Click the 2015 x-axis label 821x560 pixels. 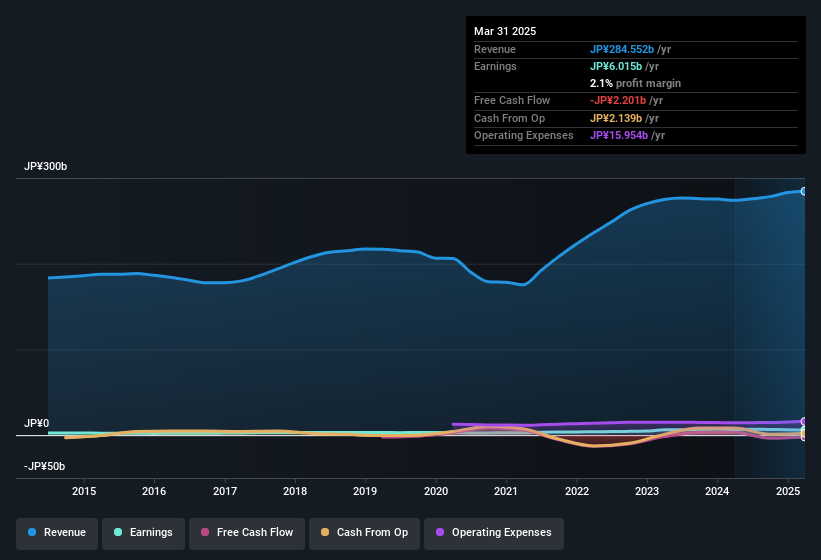pos(84,491)
